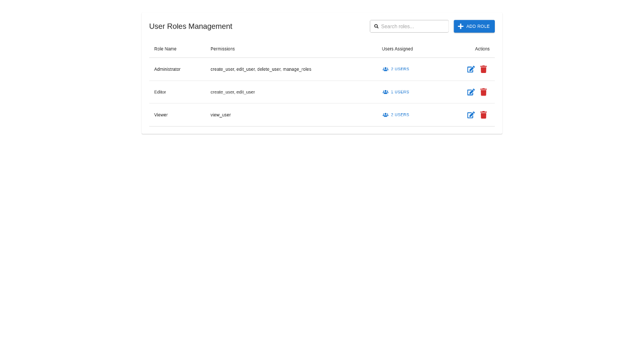Select the edit pencil icon for Editor role
This screenshot has width=644, height=338.
click(471, 92)
